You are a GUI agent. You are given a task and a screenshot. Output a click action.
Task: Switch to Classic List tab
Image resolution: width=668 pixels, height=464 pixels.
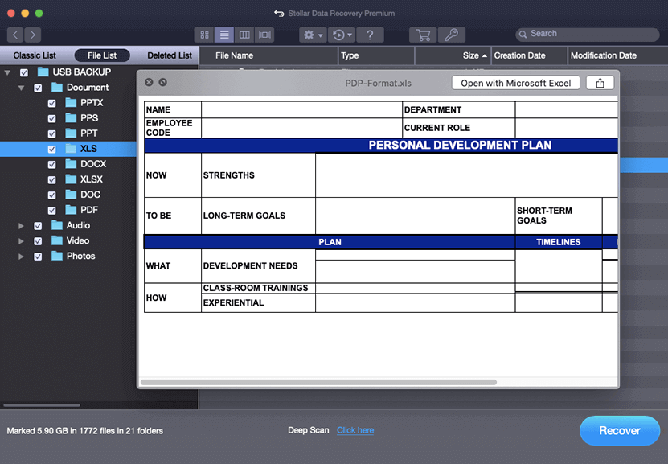pos(33,56)
